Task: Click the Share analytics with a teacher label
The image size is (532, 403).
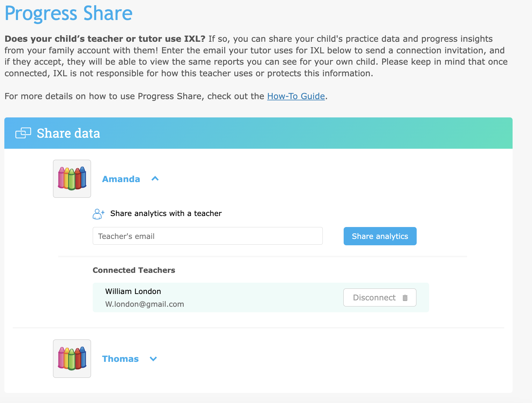Action: click(165, 213)
